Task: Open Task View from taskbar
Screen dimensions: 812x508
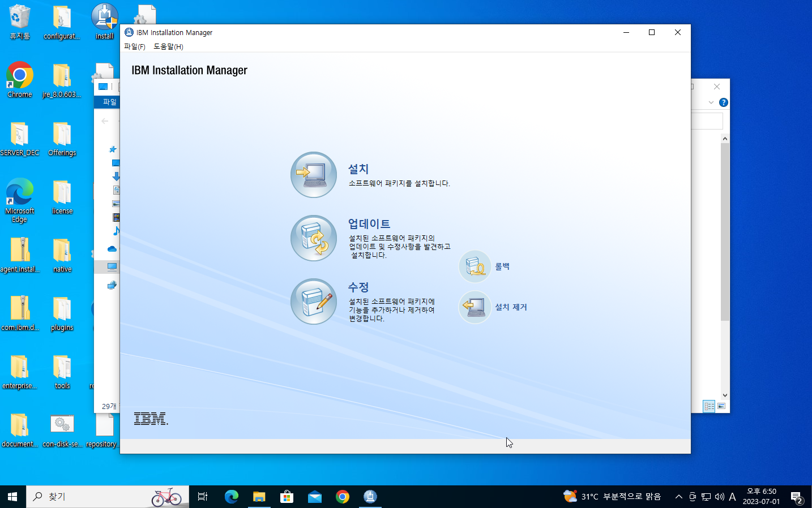Action: coord(203,497)
